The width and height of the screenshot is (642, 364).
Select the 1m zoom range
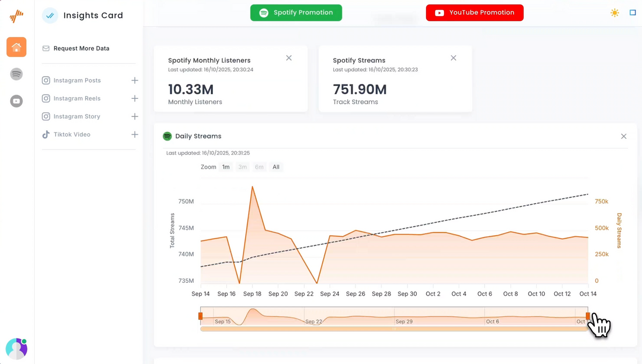(x=226, y=167)
